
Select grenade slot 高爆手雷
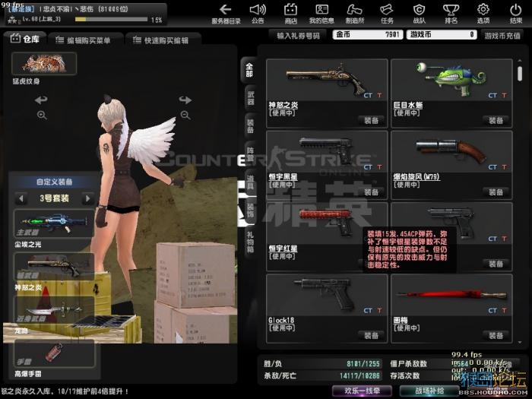[54, 353]
